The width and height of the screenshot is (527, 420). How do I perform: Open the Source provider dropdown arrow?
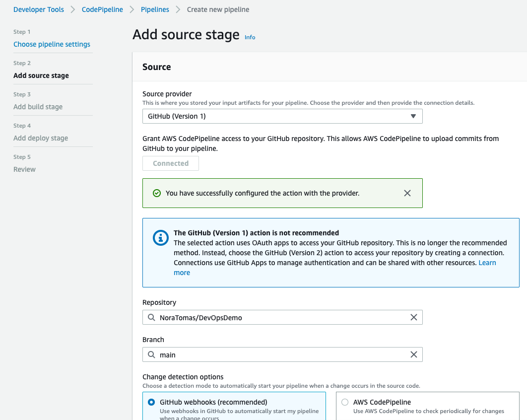click(x=413, y=116)
